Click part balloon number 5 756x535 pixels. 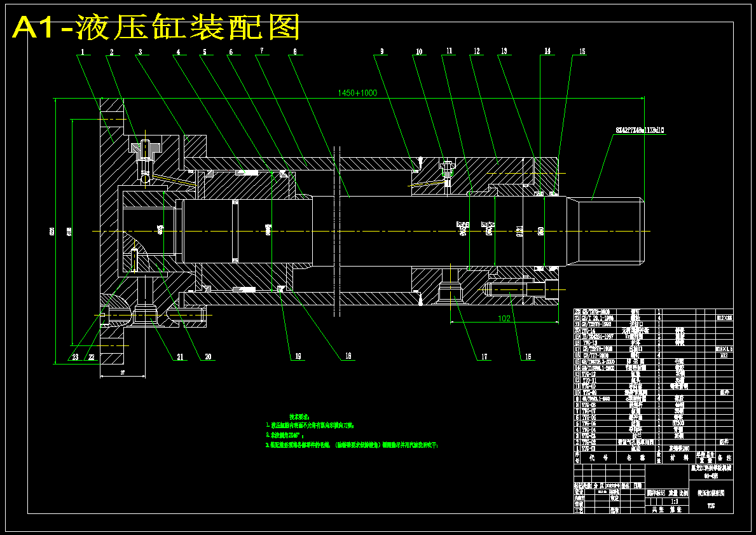tap(205, 52)
